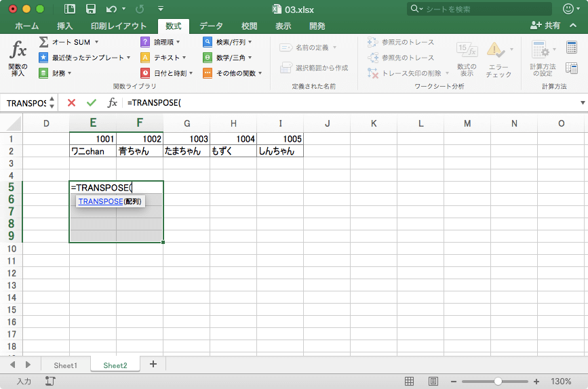This screenshot has width=588, height=389.
Task: Expand the AutoSum (オート SUM) dropdown arrow
Action: [x=96, y=42]
